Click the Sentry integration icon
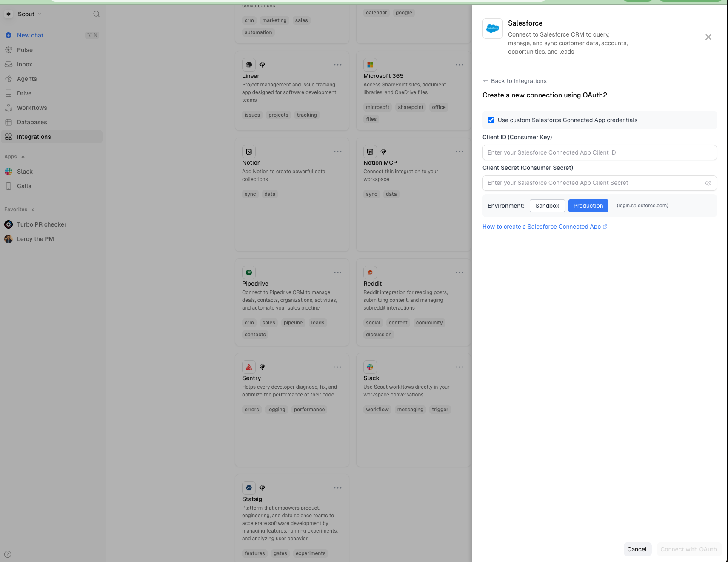The image size is (728, 562). [249, 367]
